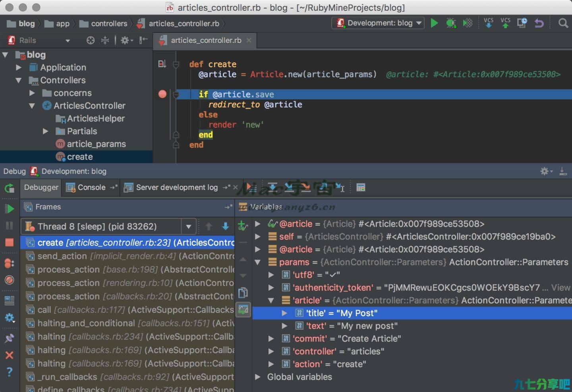Image resolution: width=572 pixels, height=392 pixels.
Task: Click the blog breadcrumb
Action: 21,24
